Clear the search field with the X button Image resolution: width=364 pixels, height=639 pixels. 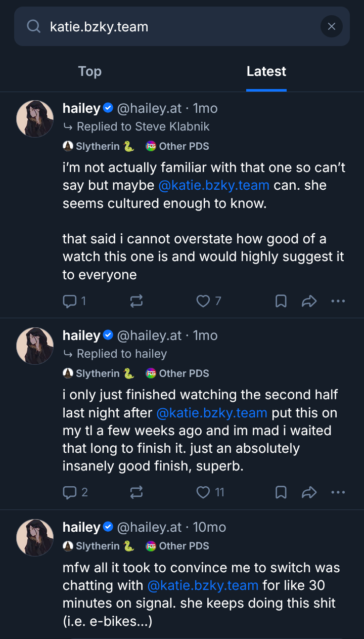coord(332,26)
